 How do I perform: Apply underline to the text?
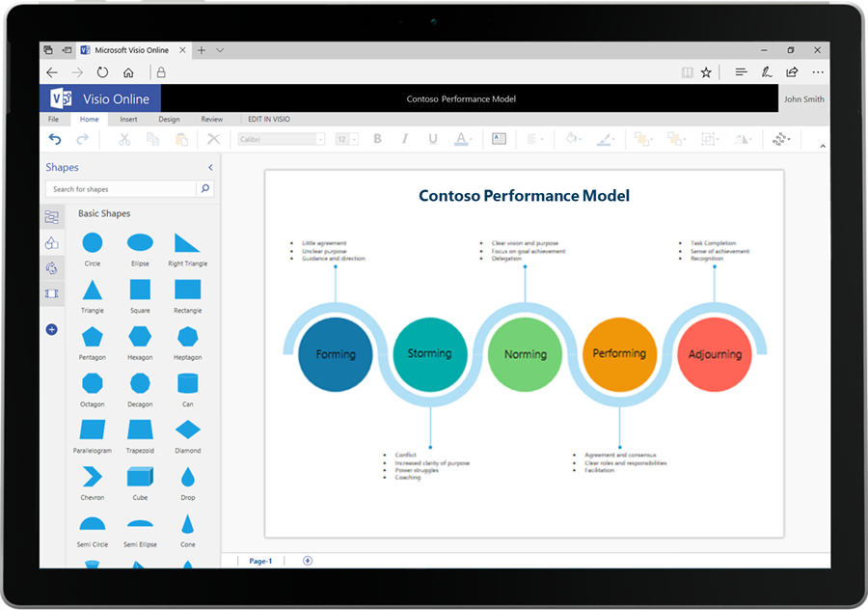tap(431, 139)
